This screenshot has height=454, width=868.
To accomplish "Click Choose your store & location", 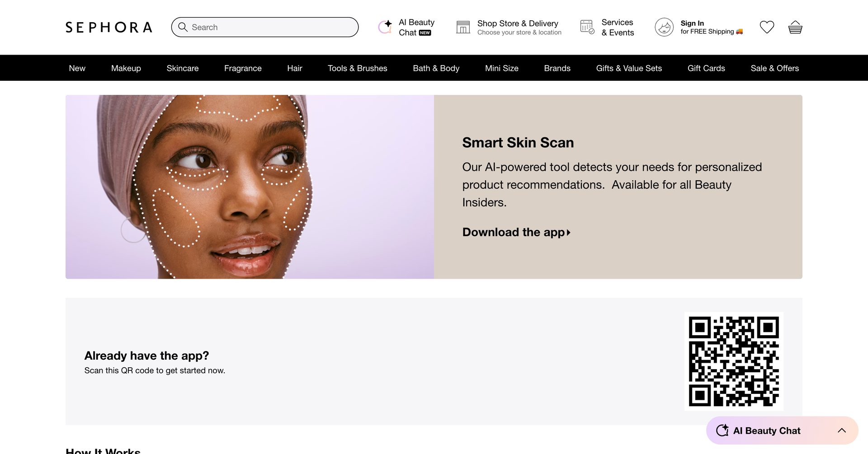I will point(519,32).
